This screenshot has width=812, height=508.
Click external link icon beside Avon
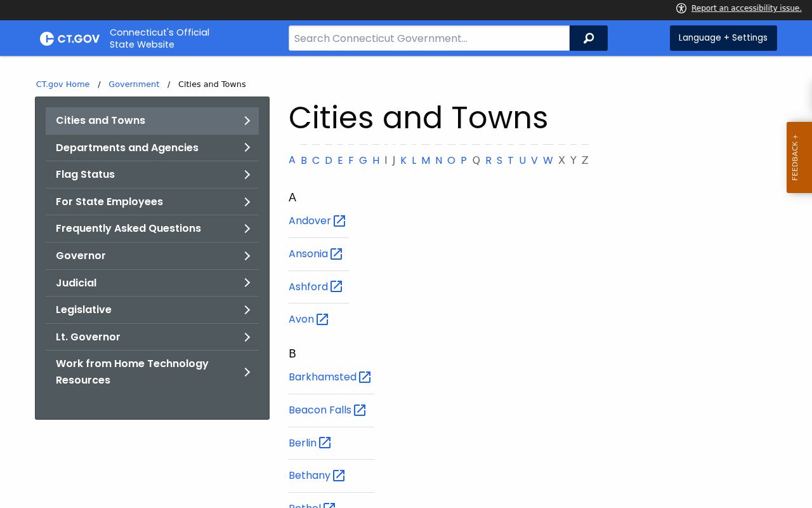tap(322, 319)
